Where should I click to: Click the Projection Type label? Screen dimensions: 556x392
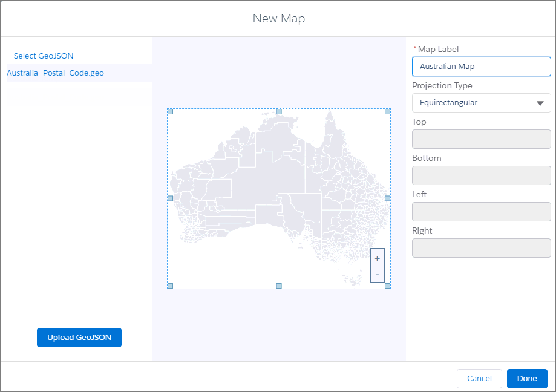coord(442,85)
